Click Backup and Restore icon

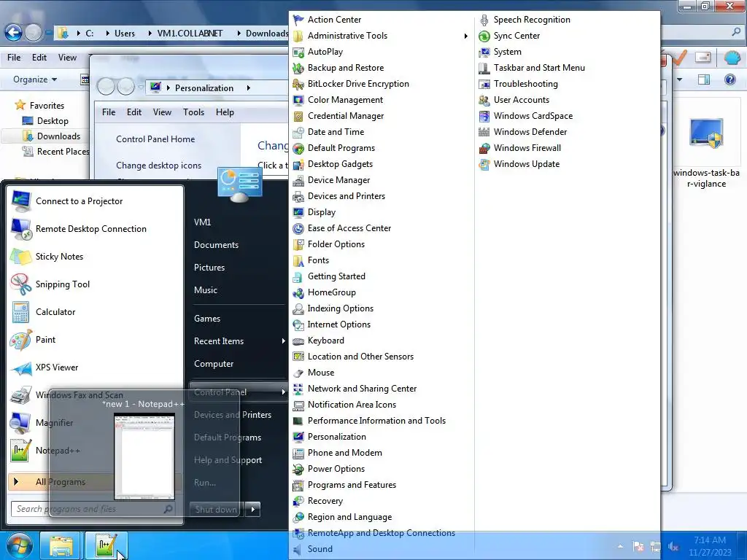point(298,68)
